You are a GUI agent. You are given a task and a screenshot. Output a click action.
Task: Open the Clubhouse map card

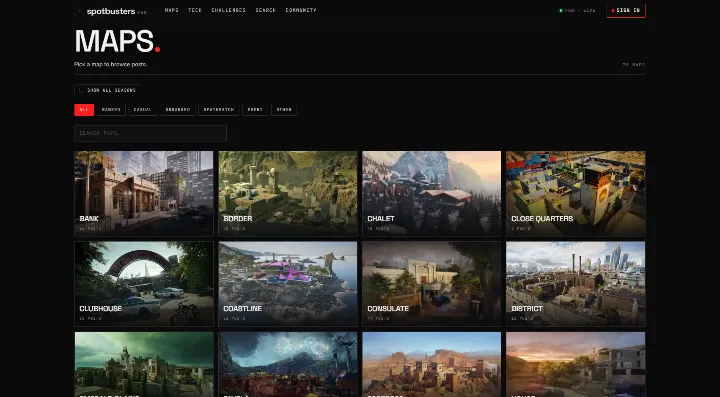pyautogui.click(x=144, y=284)
